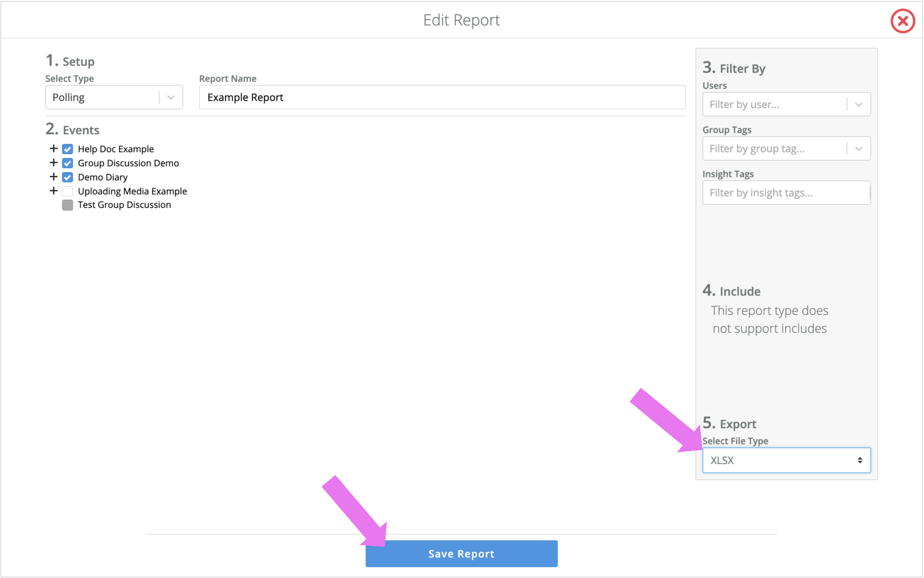924x578 pixels.
Task: Close the Edit Report dialog
Action: (x=903, y=21)
